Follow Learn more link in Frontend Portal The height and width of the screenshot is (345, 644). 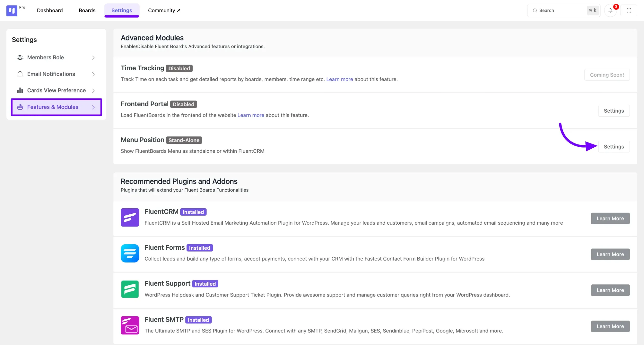[251, 115]
